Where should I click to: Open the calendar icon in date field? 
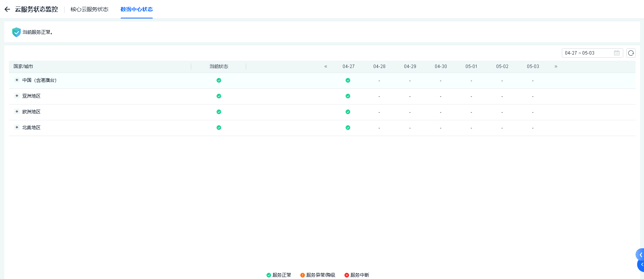617,53
